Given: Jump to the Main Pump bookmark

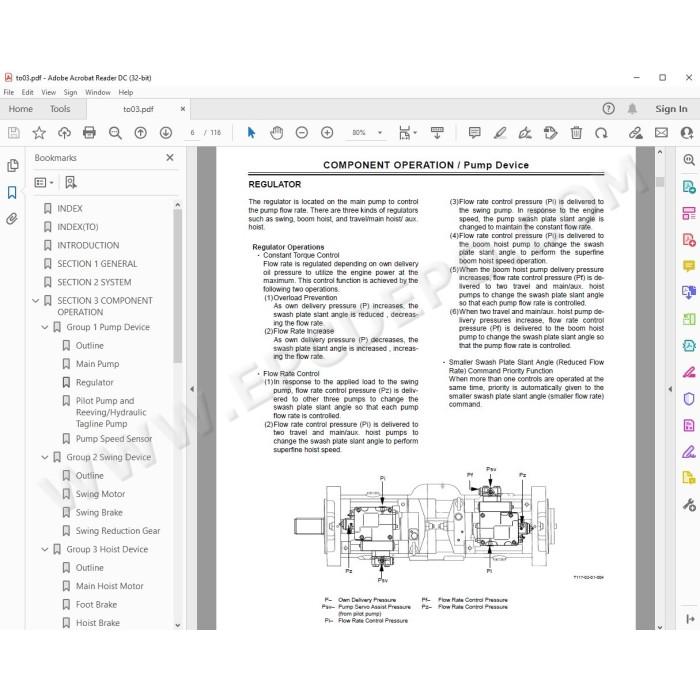Looking at the screenshot, I should 97,364.
